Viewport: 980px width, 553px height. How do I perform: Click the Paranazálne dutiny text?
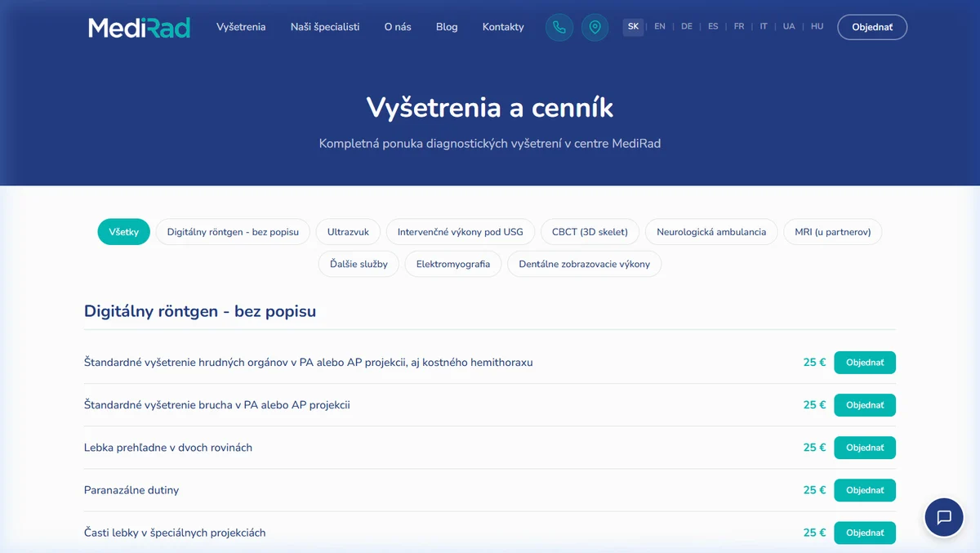point(131,490)
